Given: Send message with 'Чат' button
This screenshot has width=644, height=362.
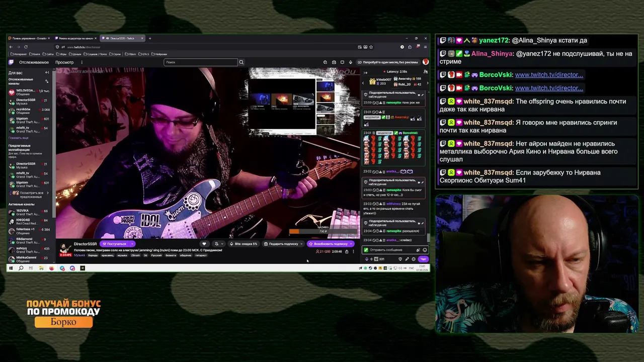Looking at the screenshot, I should (x=423, y=259).
